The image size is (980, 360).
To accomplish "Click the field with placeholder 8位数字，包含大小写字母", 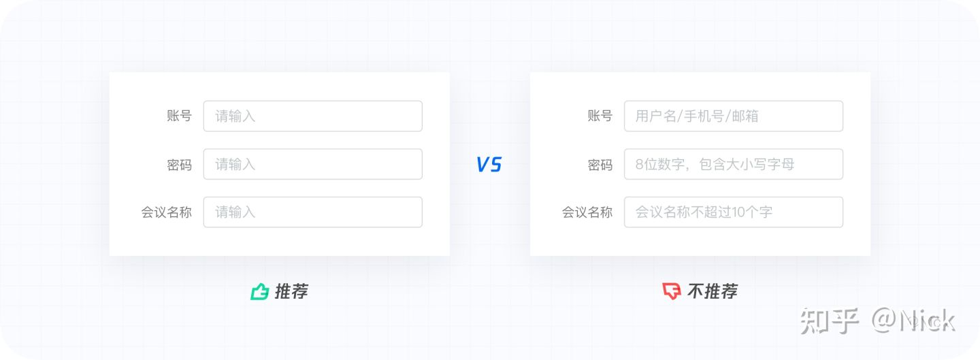I will 734,164.
